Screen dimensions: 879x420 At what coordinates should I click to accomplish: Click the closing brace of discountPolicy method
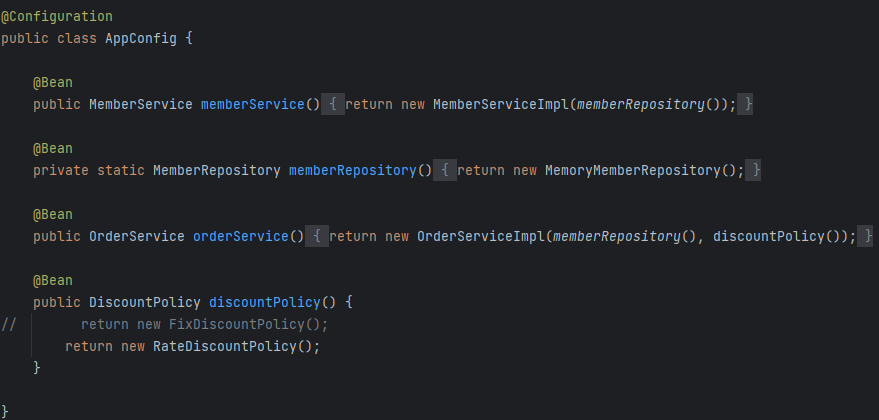[37, 368]
